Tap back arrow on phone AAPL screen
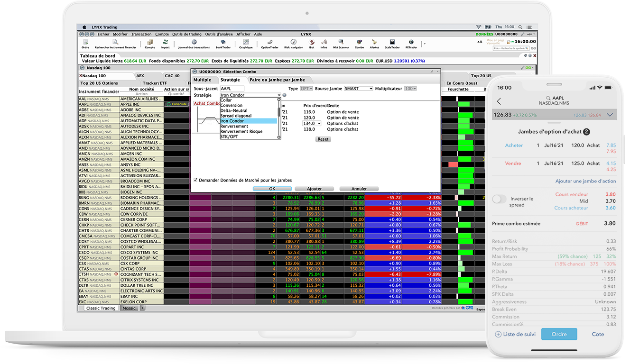Viewport: 630px width, 364px height. (499, 101)
